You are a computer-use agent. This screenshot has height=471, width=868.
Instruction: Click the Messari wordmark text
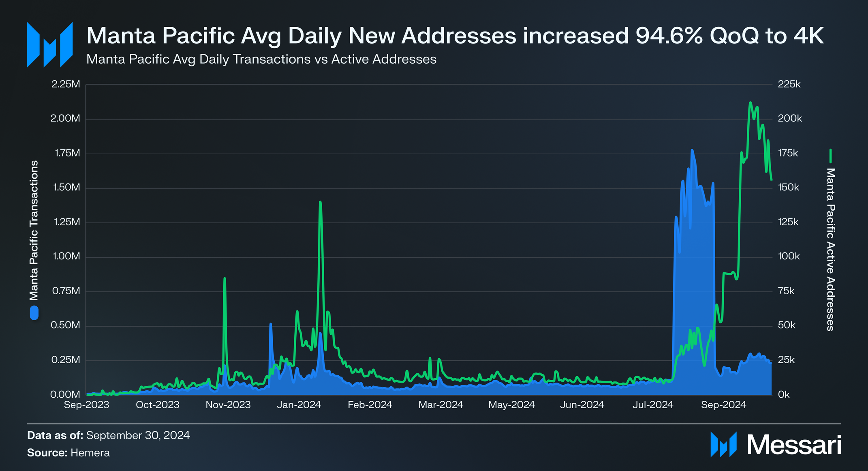point(794,445)
